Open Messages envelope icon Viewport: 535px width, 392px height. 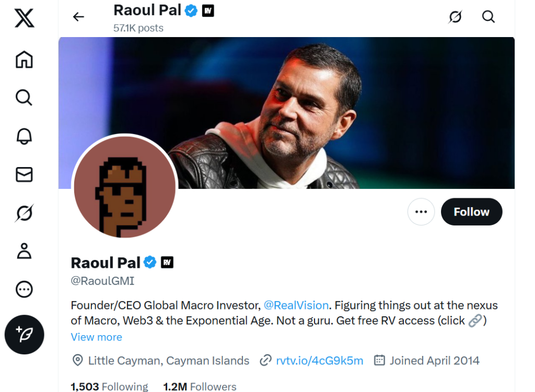[24, 174]
